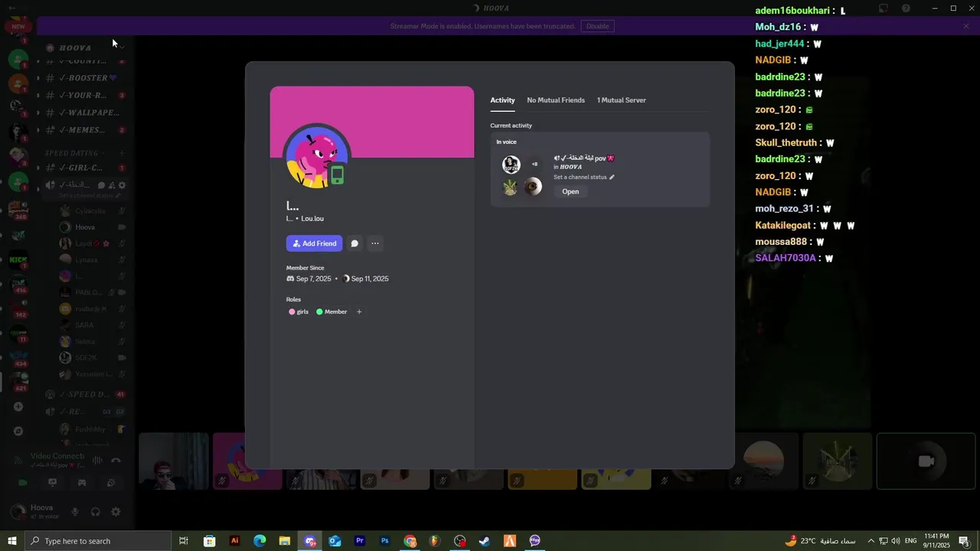980x551 pixels.
Task: Open Microsoft Store from taskbar
Action: [x=210, y=541]
